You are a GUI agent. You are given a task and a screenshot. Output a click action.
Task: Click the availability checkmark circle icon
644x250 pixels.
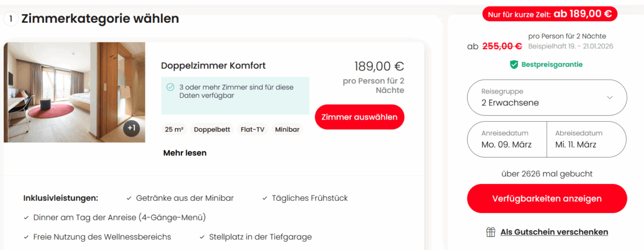[x=170, y=87]
